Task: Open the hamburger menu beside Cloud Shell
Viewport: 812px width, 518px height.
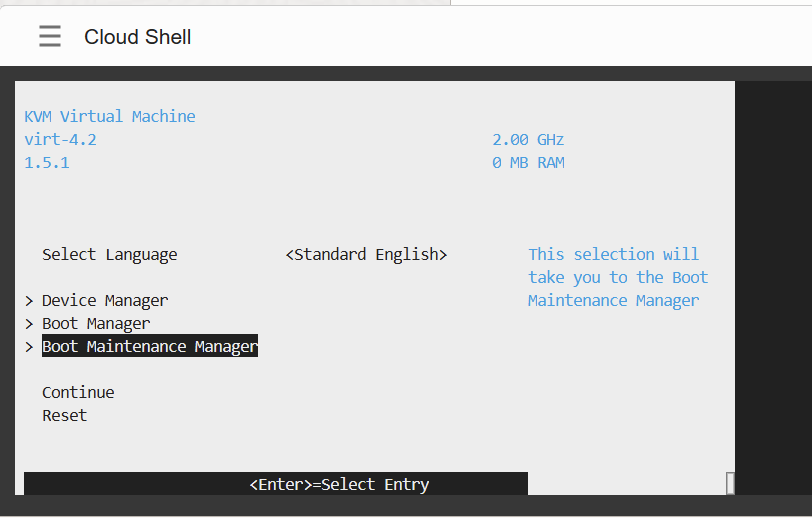Action: (x=50, y=37)
